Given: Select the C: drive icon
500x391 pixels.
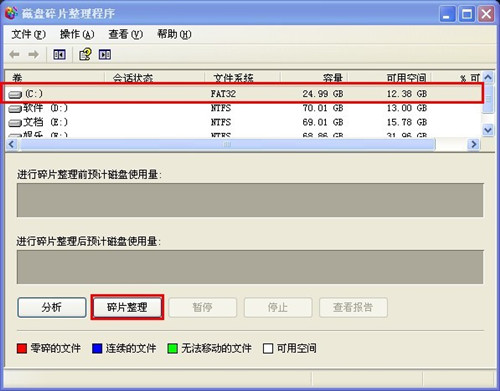Looking at the screenshot, I should click(15, 95).
